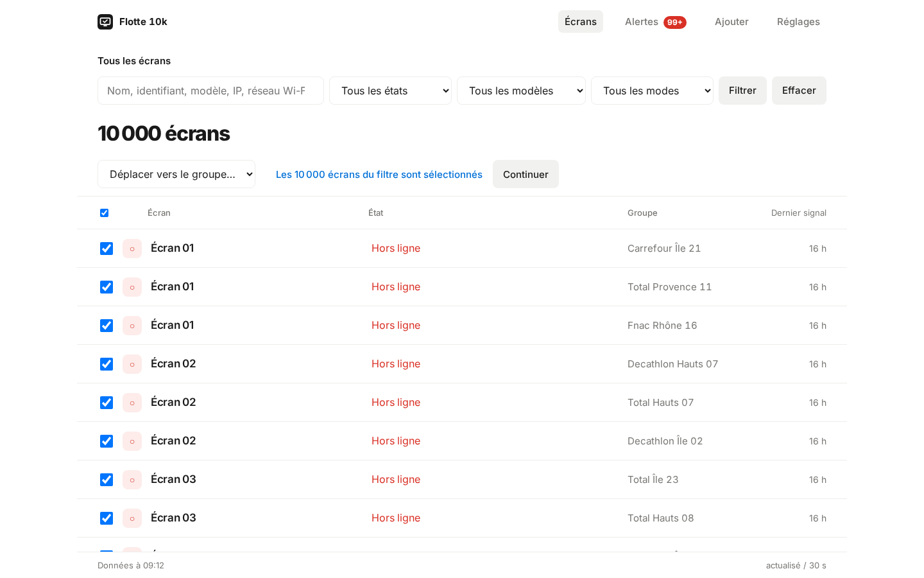Focus the name, identifier, model search field
Image resolution: width=924 pixels, height=578 pixels.
click(210, 91)
